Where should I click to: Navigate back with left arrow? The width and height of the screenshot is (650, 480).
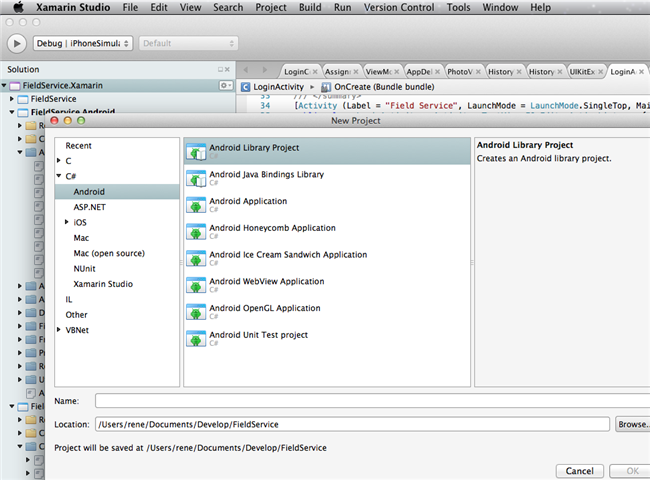click(245, 70)
